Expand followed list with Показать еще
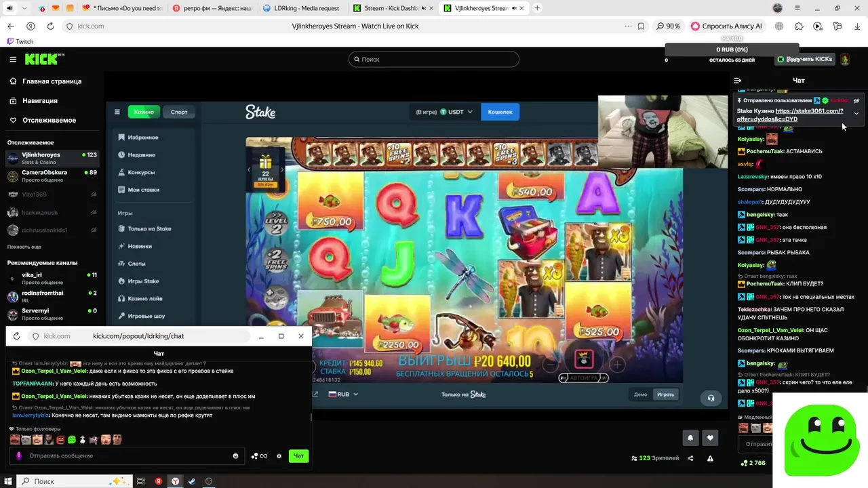868x488 pixels. tap(24, 247)
